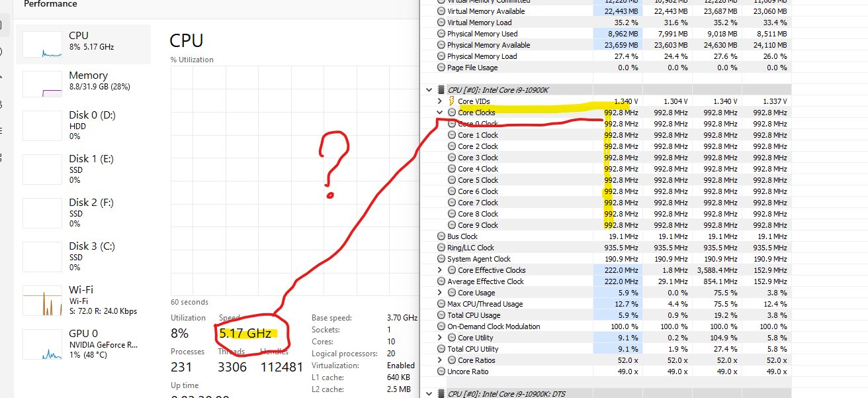Click the sensor icon beside Ring/LLC Clock

[441, 248]
